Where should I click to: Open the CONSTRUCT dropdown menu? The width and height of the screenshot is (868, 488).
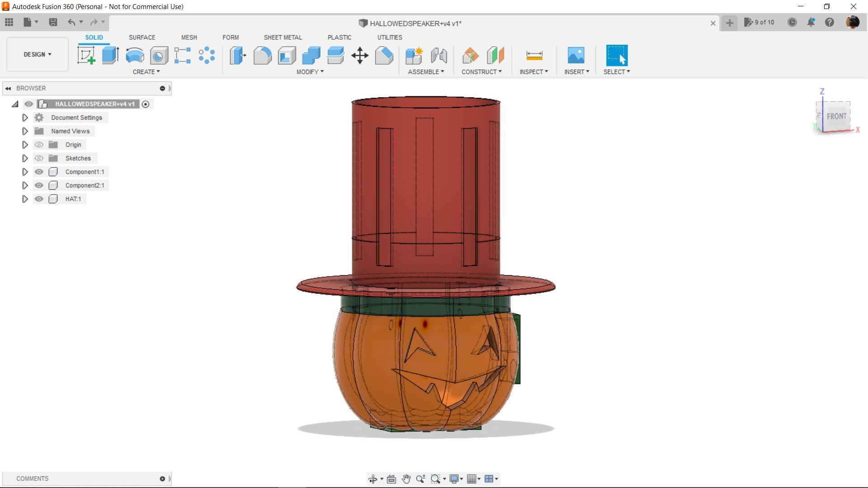tap(481, 72)
